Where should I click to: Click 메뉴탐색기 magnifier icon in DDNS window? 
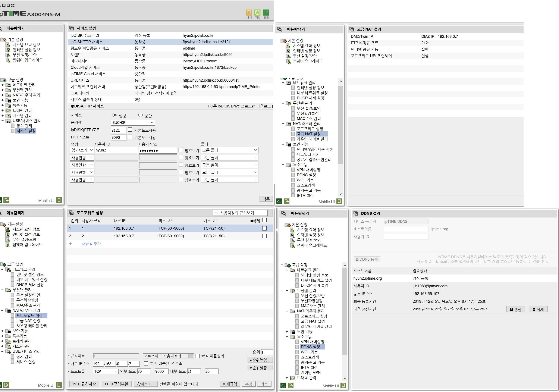(x=284, y=213)
